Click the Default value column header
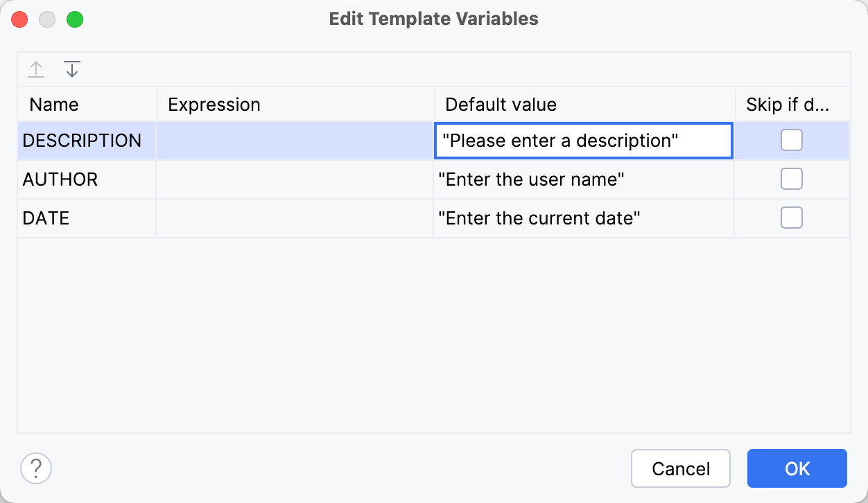868x503 pixels. pos(500,104)
